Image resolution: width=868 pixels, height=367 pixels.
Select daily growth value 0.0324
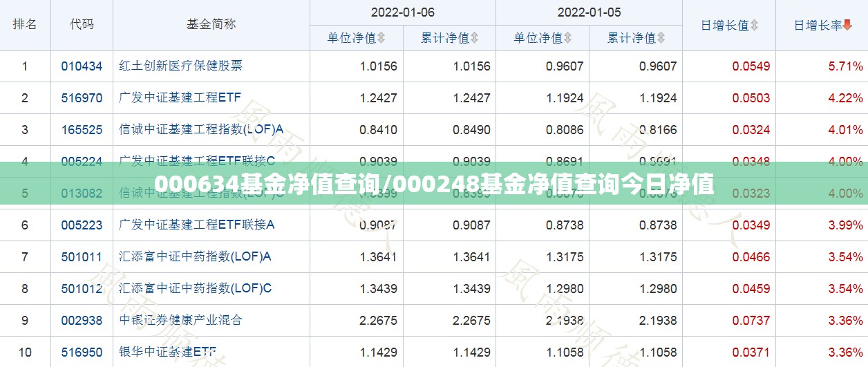tap(751, 130)
